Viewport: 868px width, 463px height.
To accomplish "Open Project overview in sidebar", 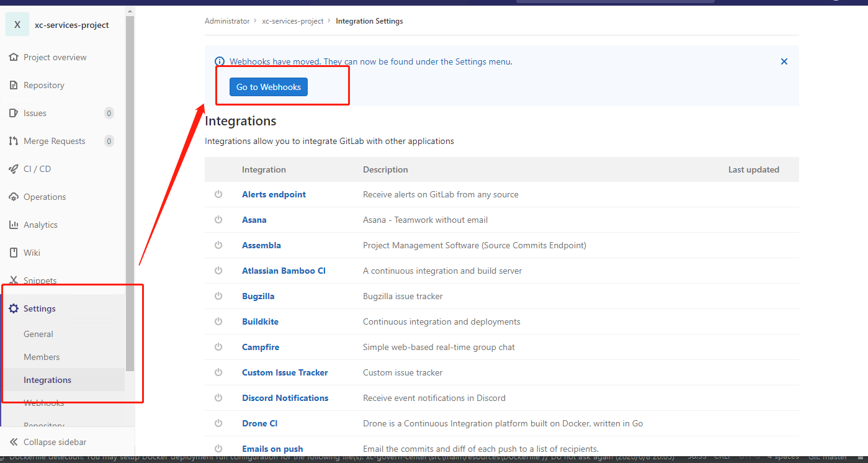I will [x=55, y=57].
